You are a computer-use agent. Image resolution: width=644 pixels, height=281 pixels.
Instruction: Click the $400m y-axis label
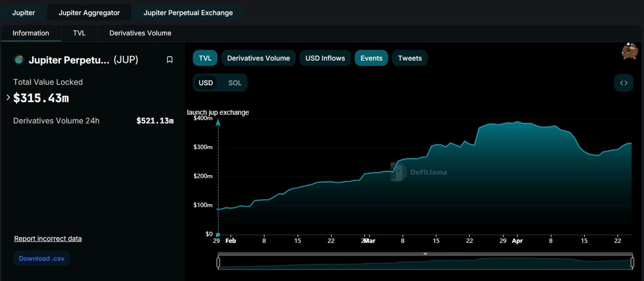point(203,118)
